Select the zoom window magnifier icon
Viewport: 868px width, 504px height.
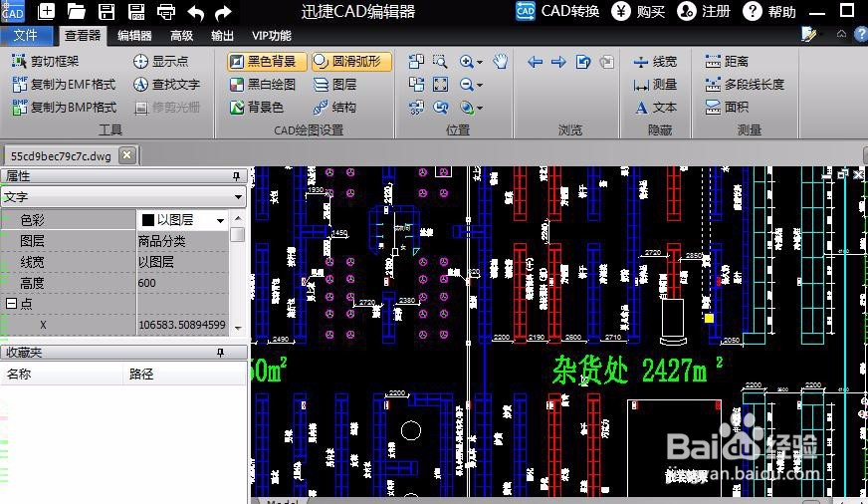tap(440, 61)
